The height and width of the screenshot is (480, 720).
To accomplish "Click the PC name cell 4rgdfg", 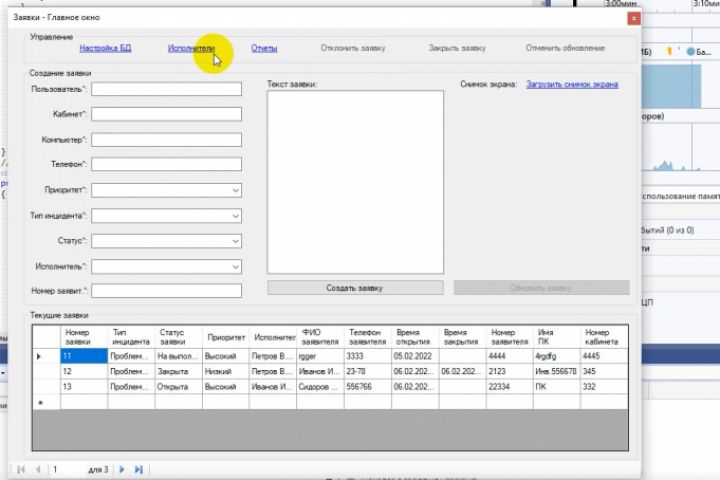I will (x=557, y=356).
